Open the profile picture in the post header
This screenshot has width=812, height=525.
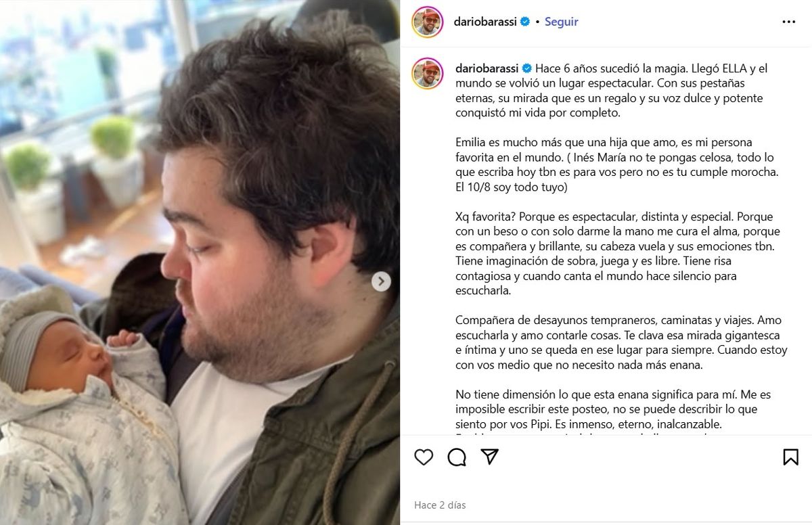point(428,22)
